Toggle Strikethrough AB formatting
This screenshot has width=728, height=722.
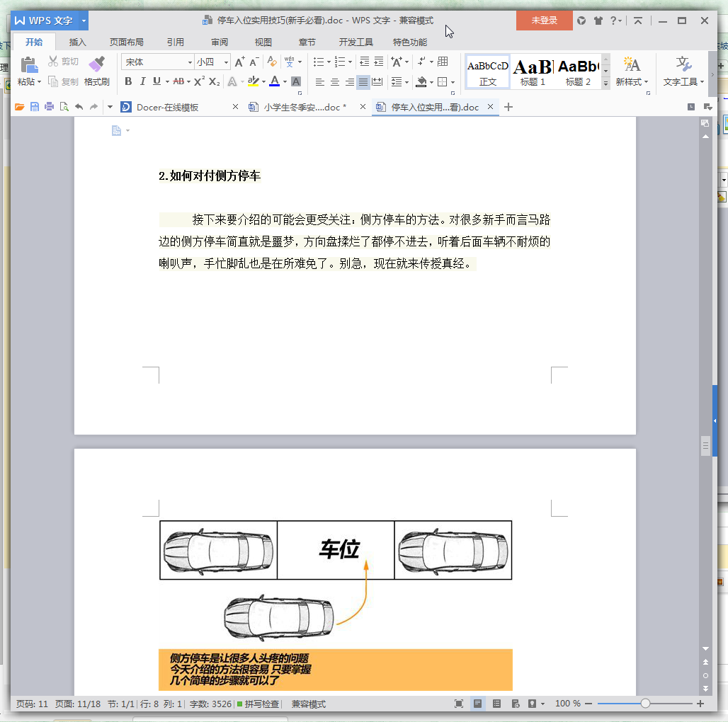(x=178, y=81)
